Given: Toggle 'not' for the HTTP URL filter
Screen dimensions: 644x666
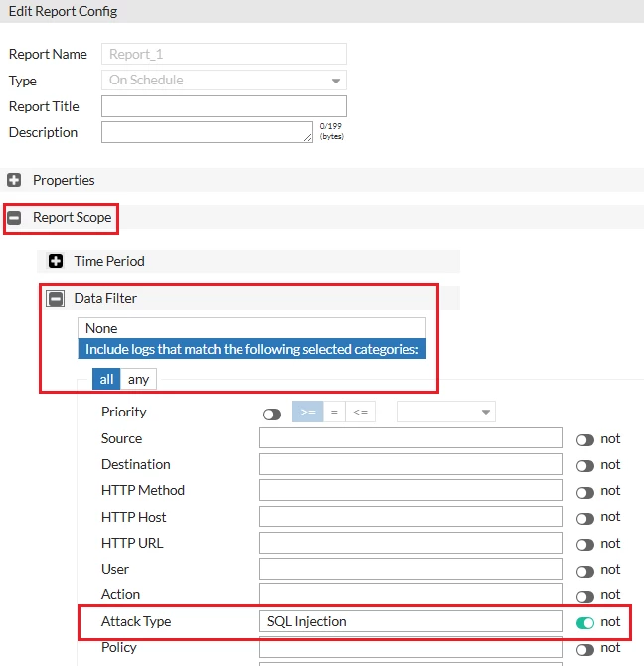Looking at the screenshot, I should [585, 545].
